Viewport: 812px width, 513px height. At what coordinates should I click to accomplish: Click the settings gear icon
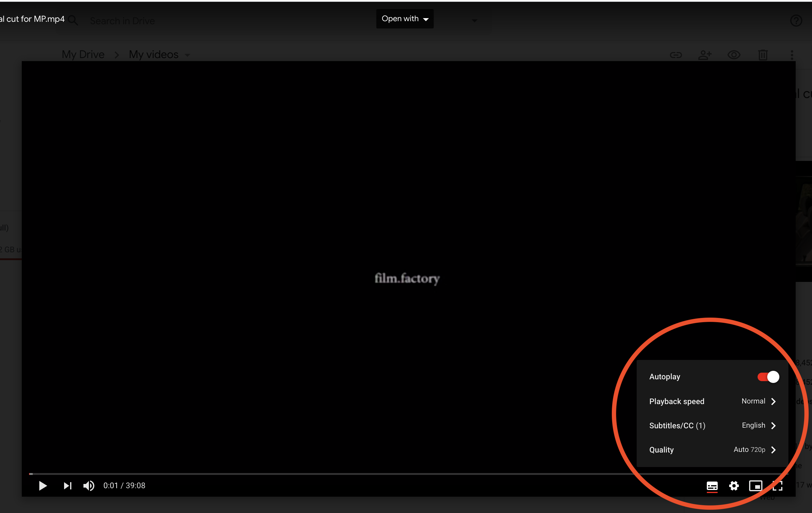tap(734, 486)
